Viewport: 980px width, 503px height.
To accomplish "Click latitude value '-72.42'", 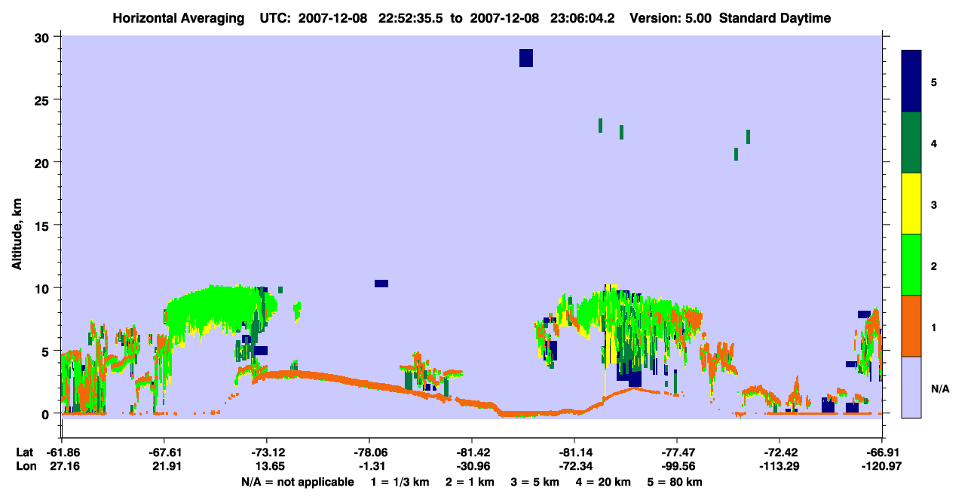I will click(779, 452).
